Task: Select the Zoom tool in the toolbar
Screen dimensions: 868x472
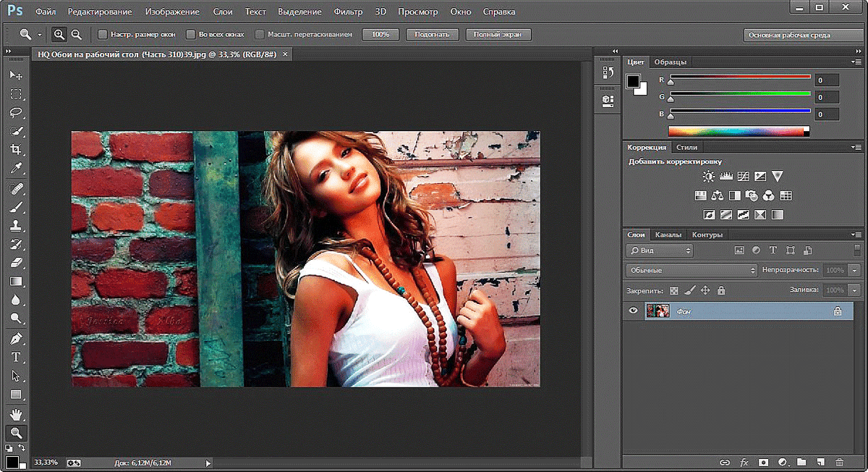Action: pos(16,432)
